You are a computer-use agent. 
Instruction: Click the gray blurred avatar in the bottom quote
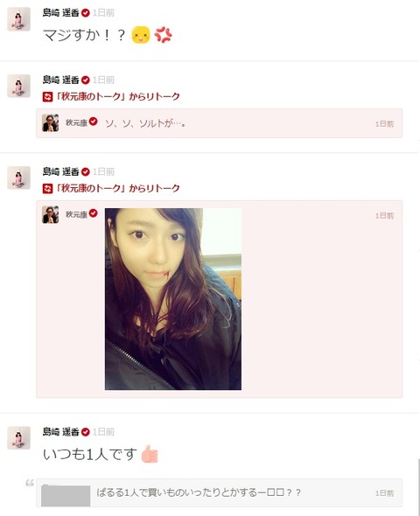click(66, 496)
